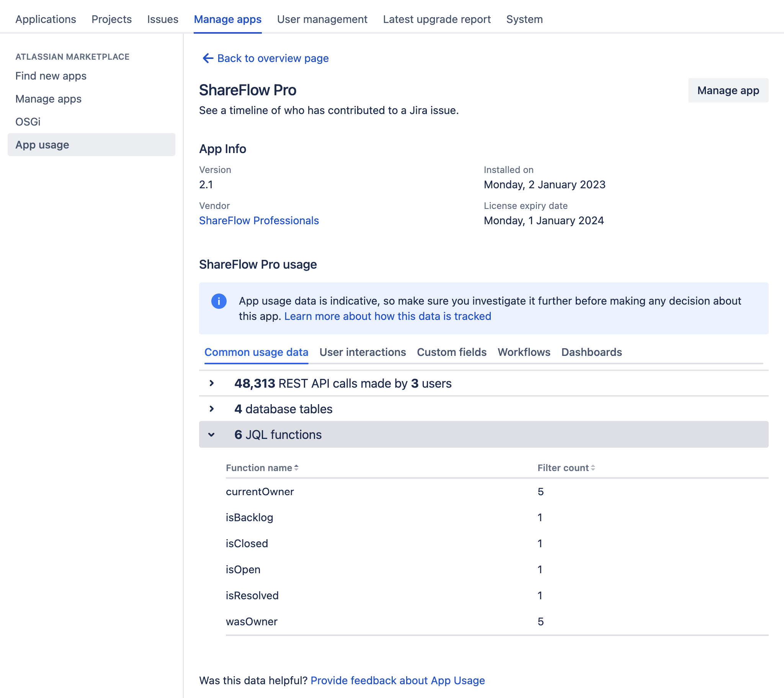The width and height of the screenshot is (784, 698).
Task: Click the OSGi sidebar link
Action: click(x=28, y=121)
